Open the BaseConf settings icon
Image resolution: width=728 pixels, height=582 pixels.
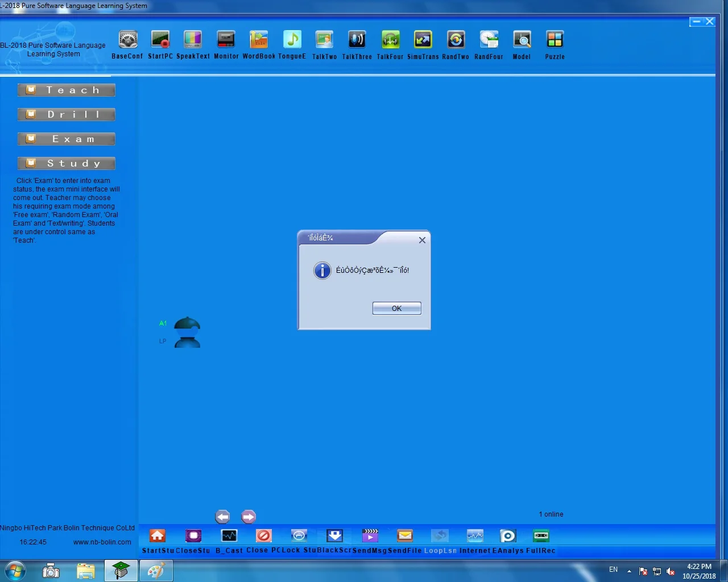128,40
